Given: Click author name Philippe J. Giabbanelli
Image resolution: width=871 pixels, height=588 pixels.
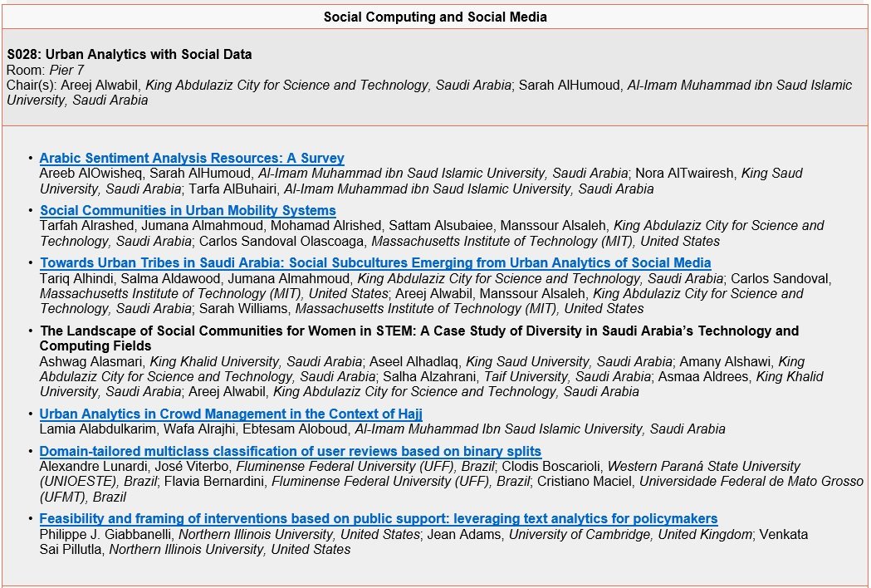Looking at the screenshot, I should point(99,534).
